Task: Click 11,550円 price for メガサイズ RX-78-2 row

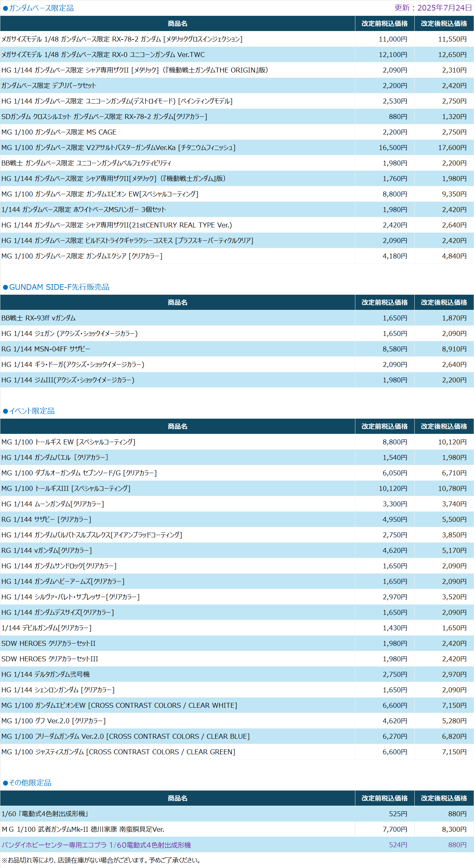Action: [452, 39]
